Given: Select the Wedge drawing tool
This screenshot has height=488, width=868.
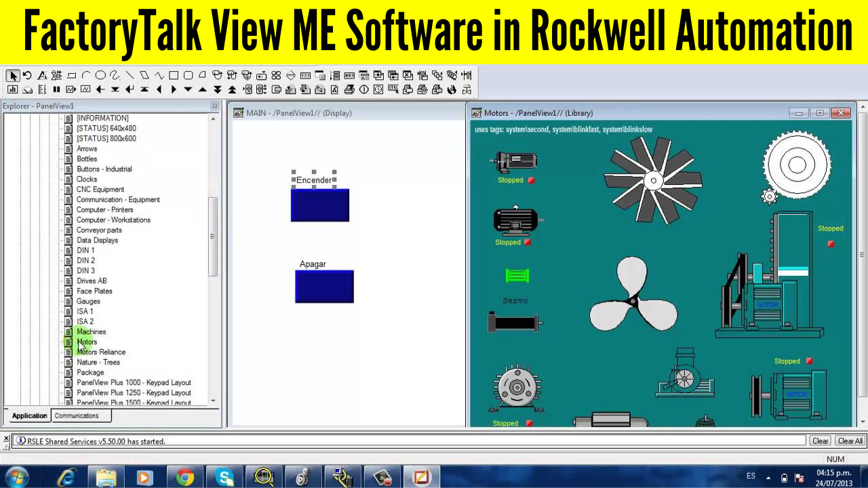Looking at the screenshot, I should [x=202, y=75].
